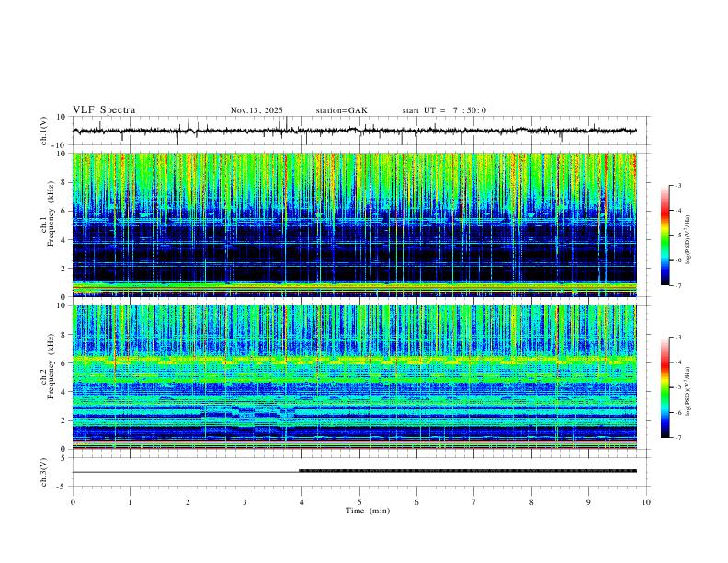Click the ch.1 colorbar "log(PSD)(V²/Hz)" label
Viewport: 728px width, 563px height.
[x=688, y=240]
